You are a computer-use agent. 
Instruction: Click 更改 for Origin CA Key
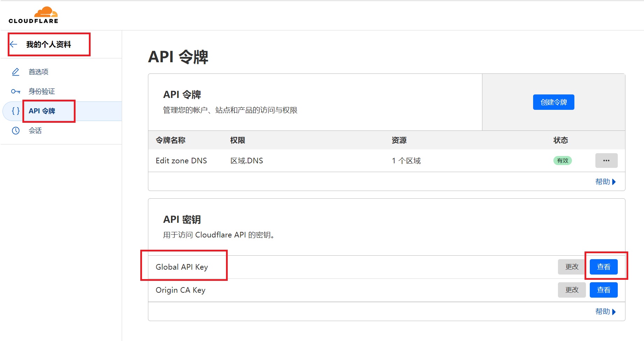click(x=572, y=290)
